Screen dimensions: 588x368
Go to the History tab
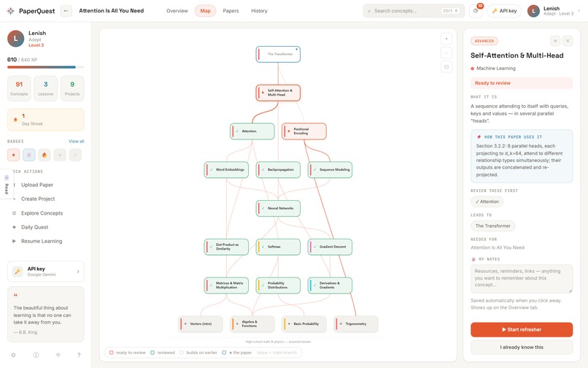[x=259, y=11]
